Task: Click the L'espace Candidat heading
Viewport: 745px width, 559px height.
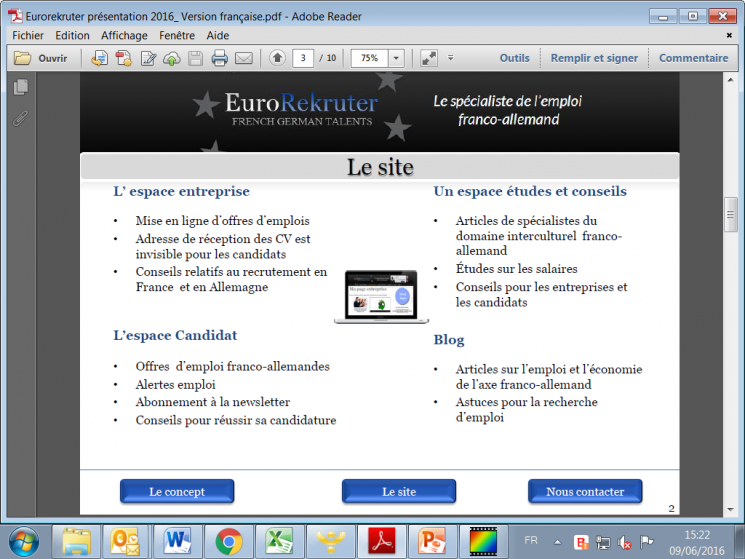Action: click(x=175, y=335)
